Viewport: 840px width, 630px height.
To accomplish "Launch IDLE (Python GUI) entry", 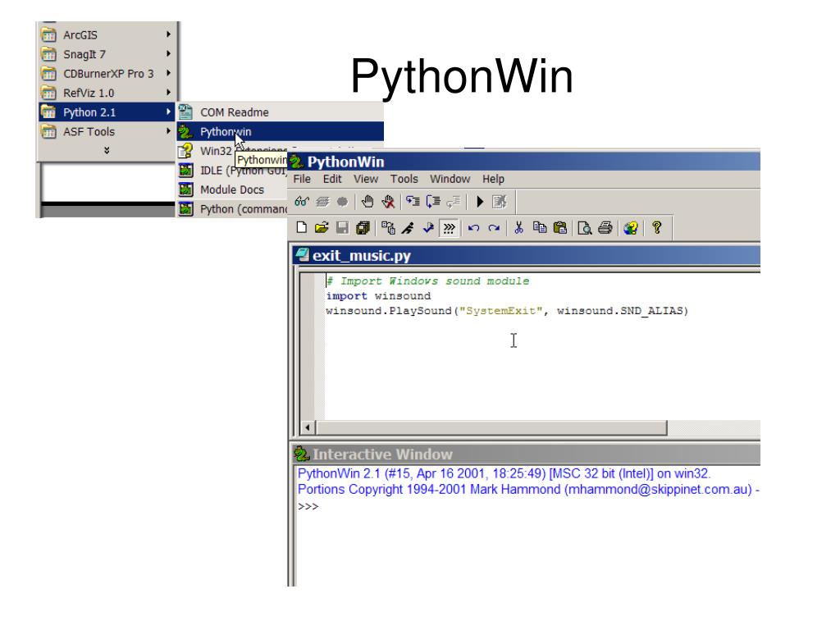I will [x=232, y=171].
